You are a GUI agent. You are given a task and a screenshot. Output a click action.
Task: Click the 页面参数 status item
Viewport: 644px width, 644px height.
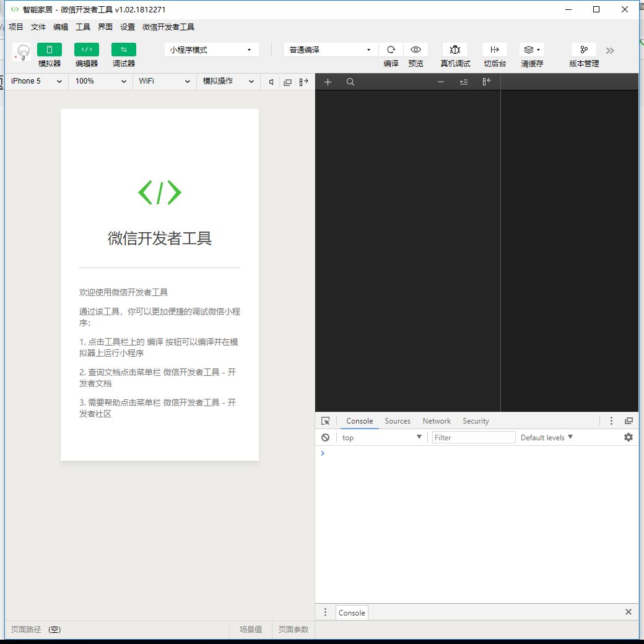click(x=294, y=630)
